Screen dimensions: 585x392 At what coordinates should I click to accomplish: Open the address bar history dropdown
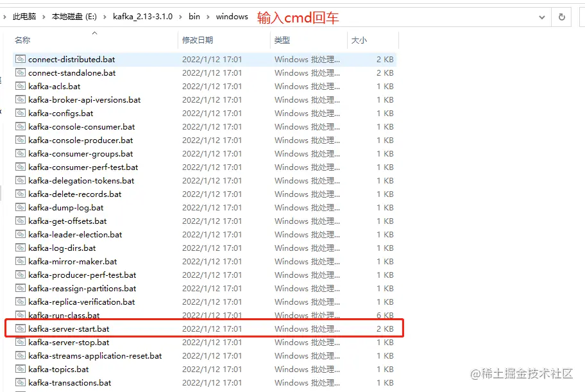(x=542, y=17)
